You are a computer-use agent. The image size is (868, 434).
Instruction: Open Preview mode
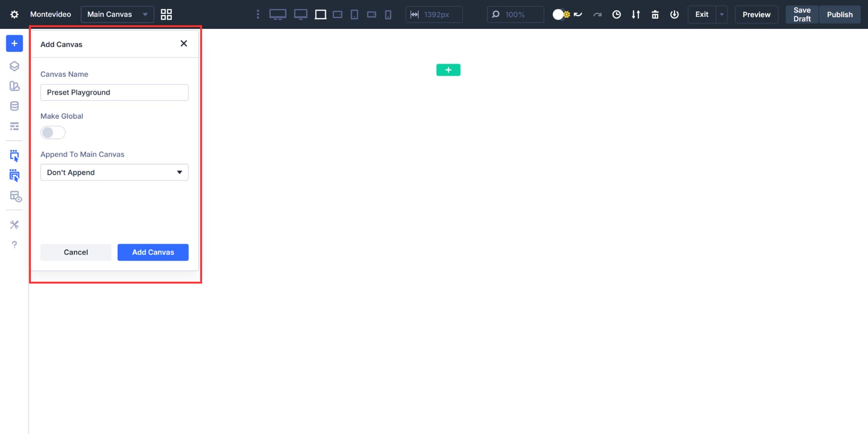tap(756, 14)
